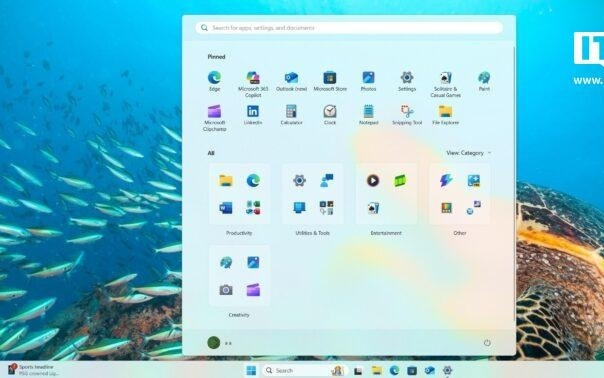Click the Productivity category label
The height and width of the screenshot is (378, 604).
click(239, 233)
